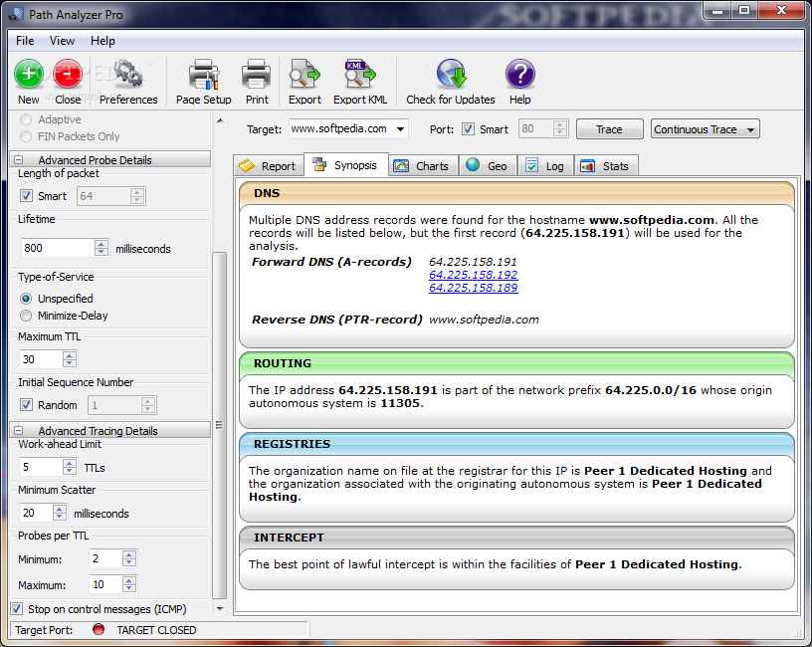Click the Minimum Scatter field 20
Screen dimensions: 812x647
pyautogui.click(x=36, y=513)
